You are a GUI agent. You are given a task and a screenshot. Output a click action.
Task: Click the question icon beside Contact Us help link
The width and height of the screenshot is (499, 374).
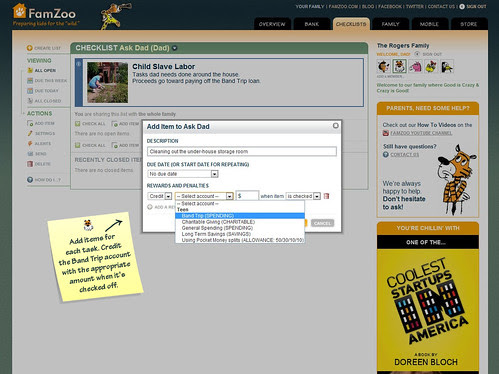tap(386, 154)
